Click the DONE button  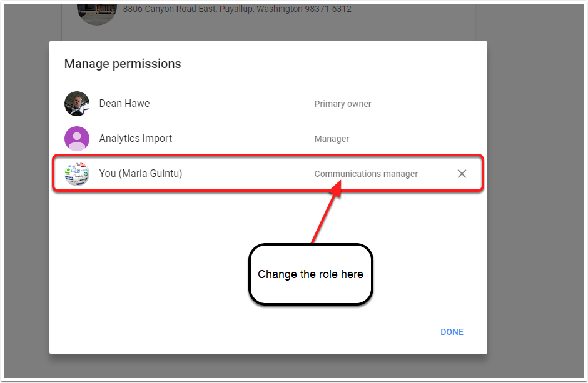452,332
